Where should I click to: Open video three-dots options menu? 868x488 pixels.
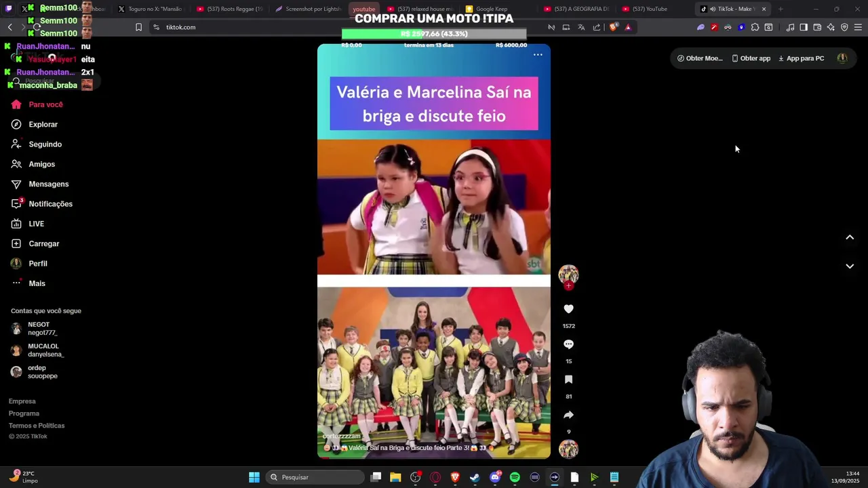[538, 55]
